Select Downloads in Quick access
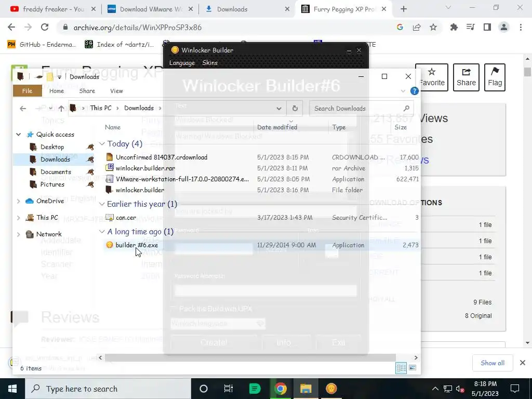Screen dimensions: 532x399 (55, 159)
